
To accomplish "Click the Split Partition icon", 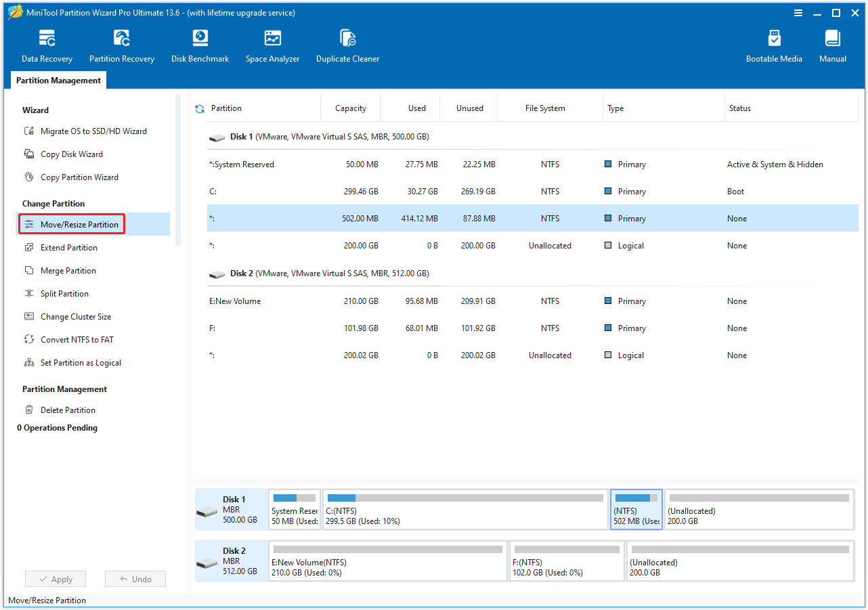I will click(x=29, y=294).
